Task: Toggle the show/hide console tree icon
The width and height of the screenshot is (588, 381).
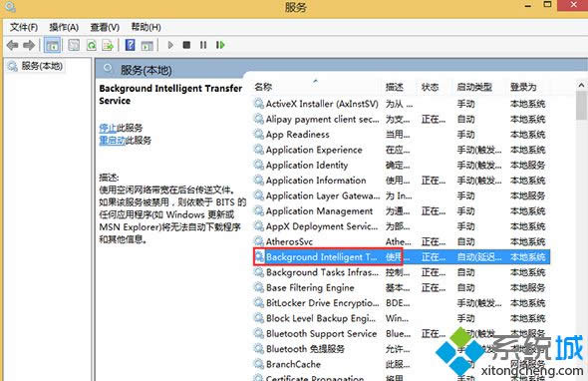Action: [x=53, y=46]
